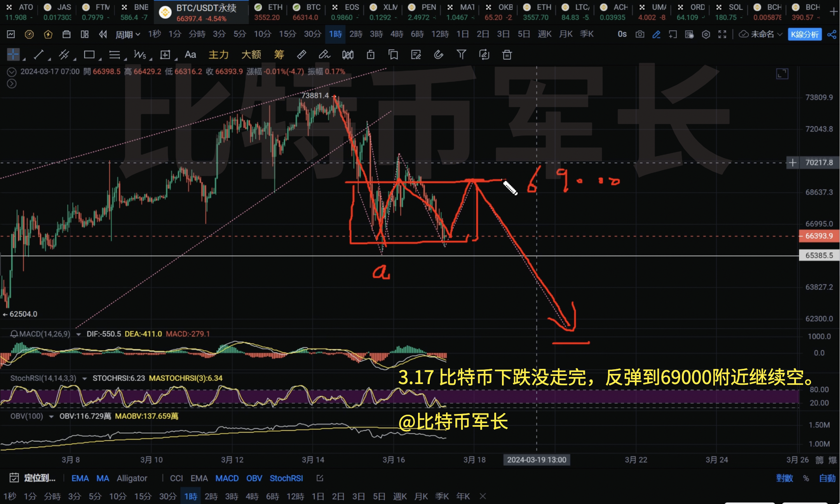Click the 70217.8 crosshair price plus marker
This screenshot has height=504, width=840.
[793, 163]
